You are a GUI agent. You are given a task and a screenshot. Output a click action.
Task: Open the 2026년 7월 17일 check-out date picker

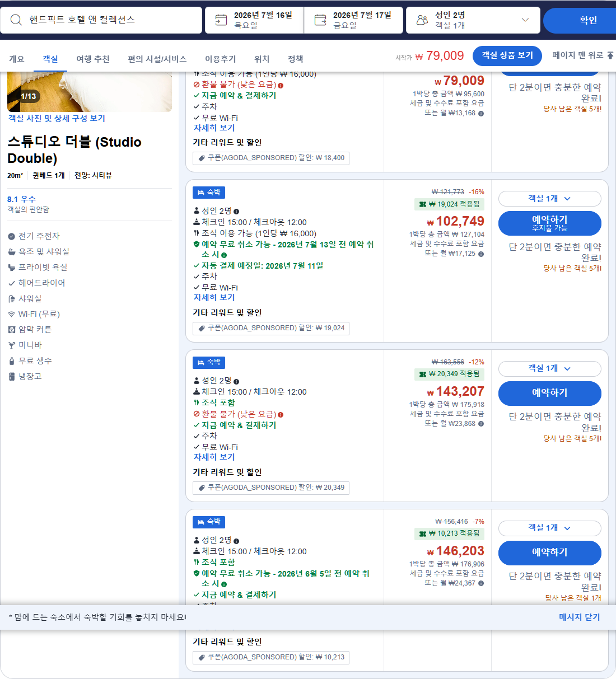[354, 20]
